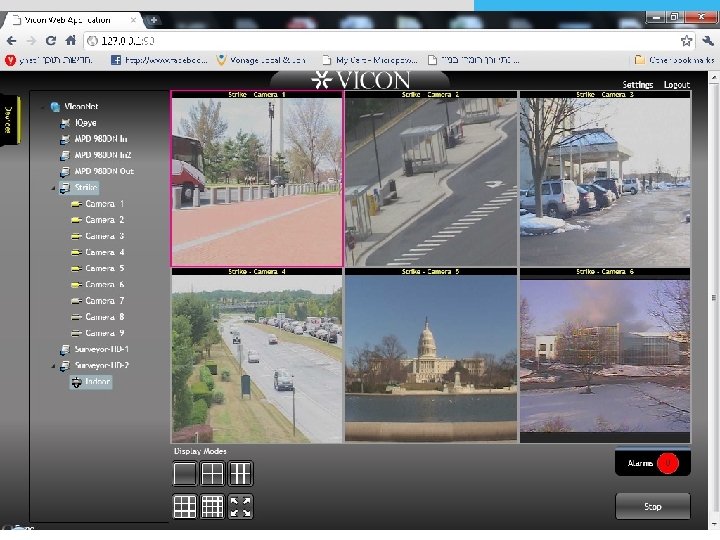
Task: Click the Camera 3 yellow camera icon
Action: pos(77,236)
